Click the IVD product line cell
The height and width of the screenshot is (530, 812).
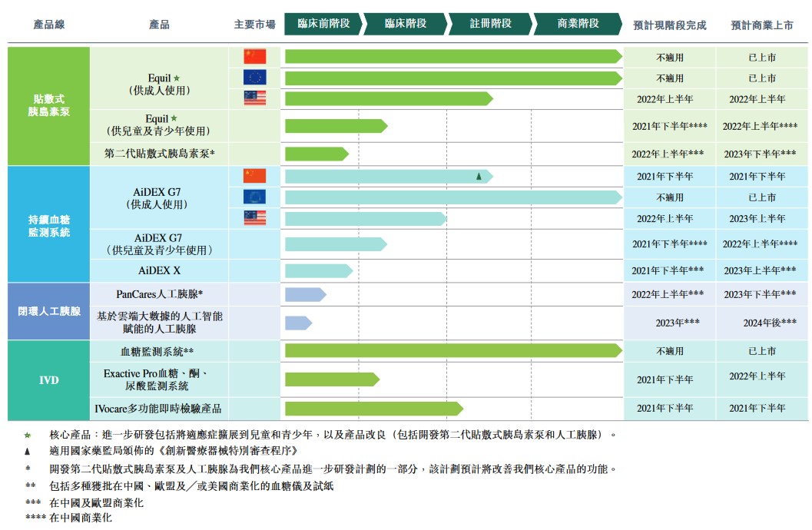tap(48, 380)
